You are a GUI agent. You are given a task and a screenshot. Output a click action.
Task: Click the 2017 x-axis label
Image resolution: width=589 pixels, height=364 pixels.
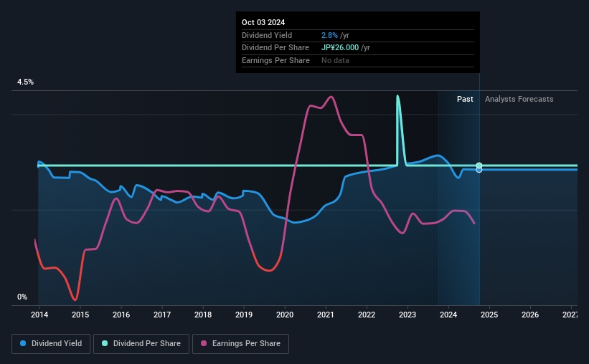click(x=162, y=315)
